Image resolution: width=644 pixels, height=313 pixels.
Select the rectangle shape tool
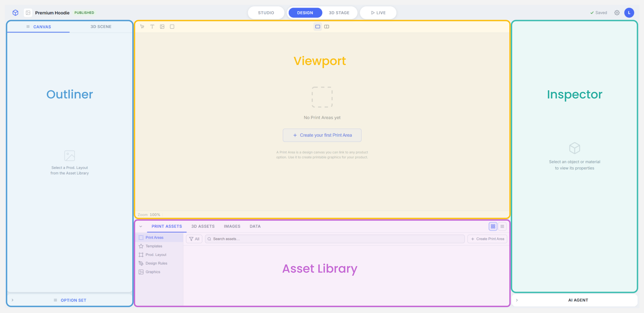(x=172, y=27)
